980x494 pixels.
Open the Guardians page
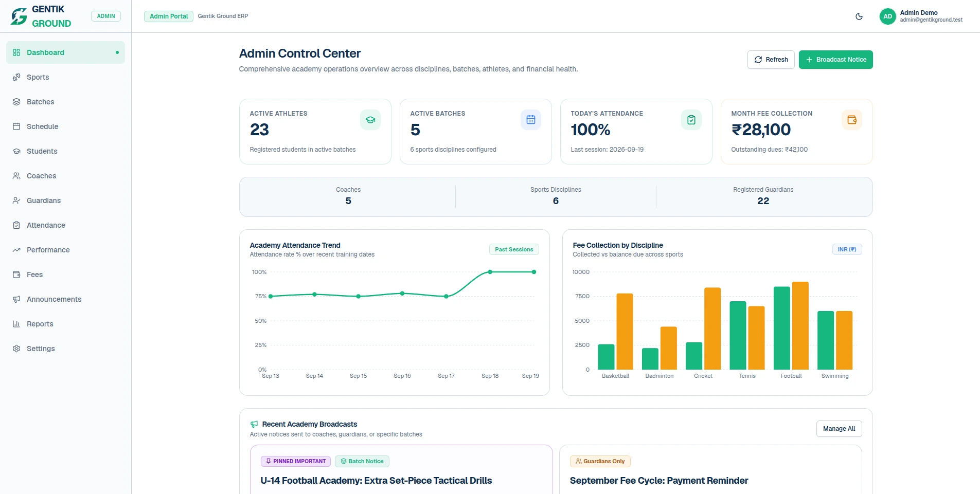pyautogui.click(x=65, y=200)
